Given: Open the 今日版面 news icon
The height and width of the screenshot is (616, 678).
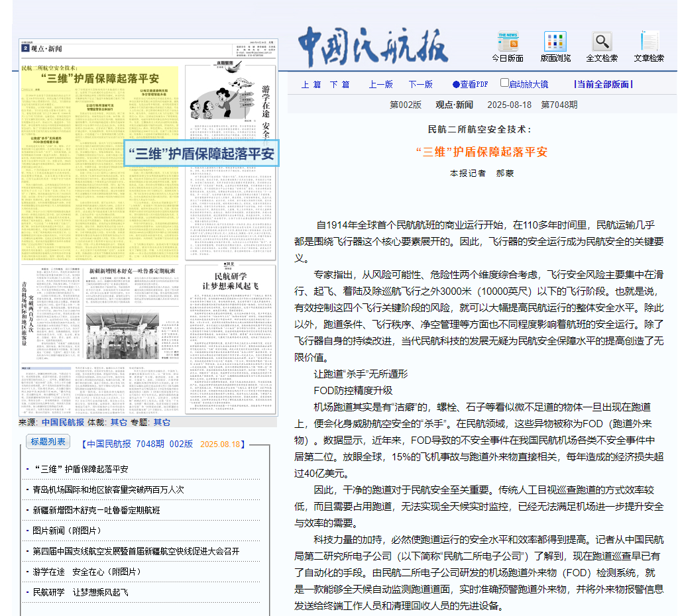Looking at the screenshot, I should [508, 46].
